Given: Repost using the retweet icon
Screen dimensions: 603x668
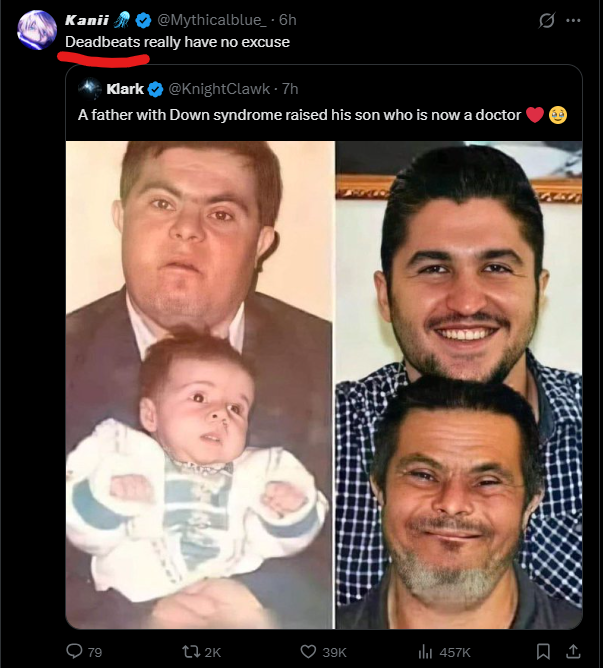Looking at the screenshot, I should tap(189, 651).
